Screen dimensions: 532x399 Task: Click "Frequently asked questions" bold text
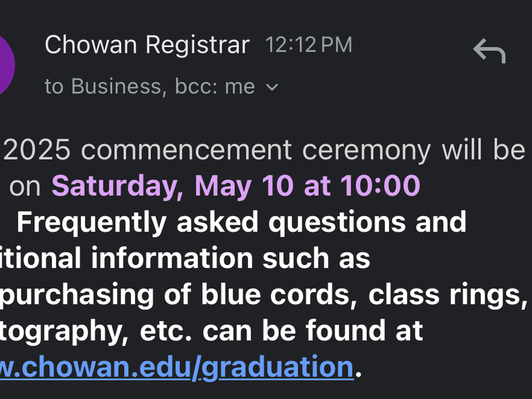211,222
